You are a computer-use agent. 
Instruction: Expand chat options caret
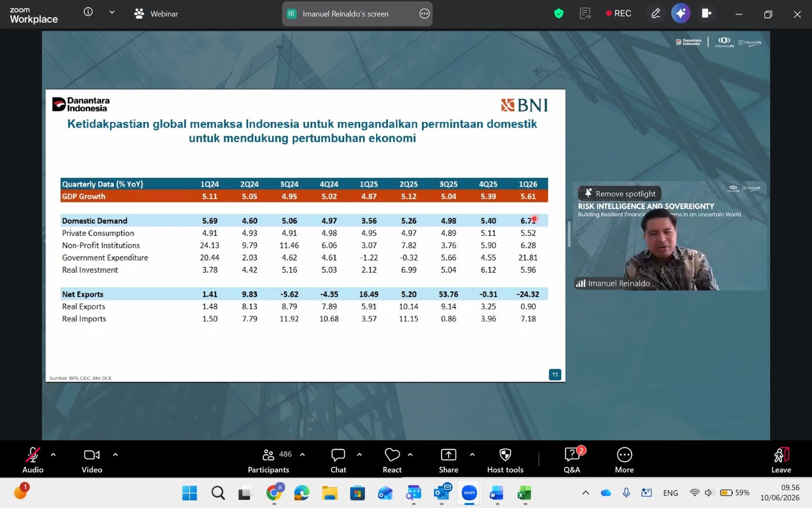pyautogui.click(x=359, y=455)
